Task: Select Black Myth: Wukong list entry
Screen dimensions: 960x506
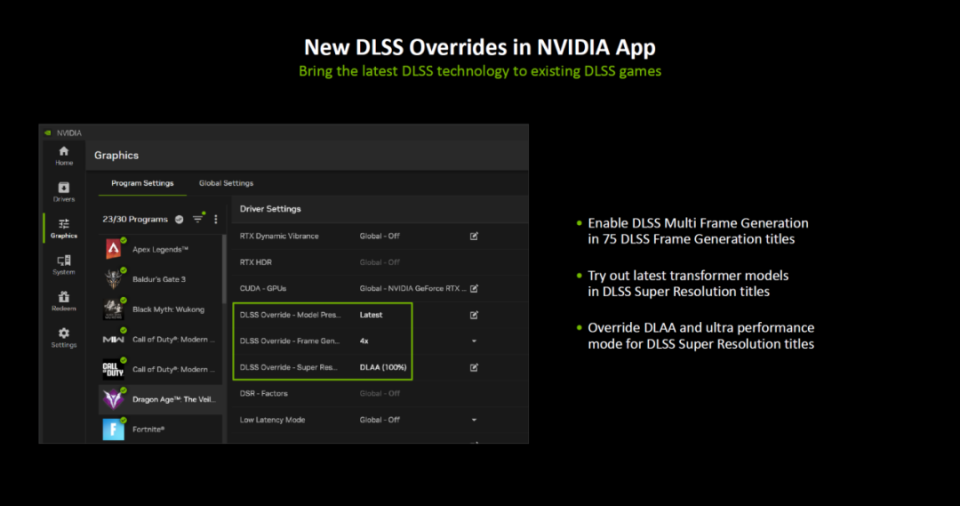Action: point(160,309)
